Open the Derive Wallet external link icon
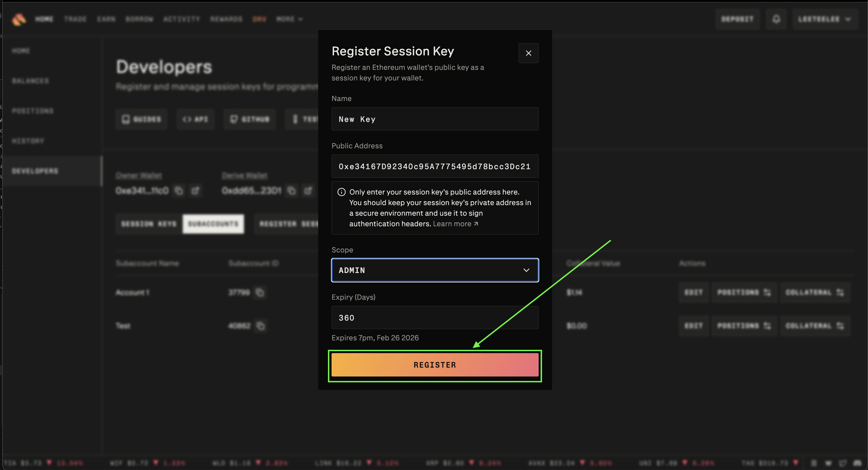 308,191
